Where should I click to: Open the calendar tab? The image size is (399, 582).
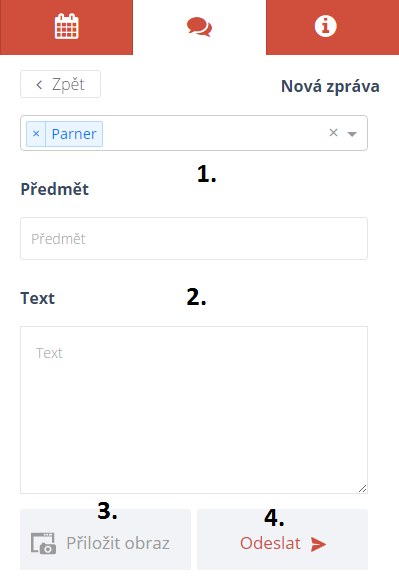coord(66,27)
